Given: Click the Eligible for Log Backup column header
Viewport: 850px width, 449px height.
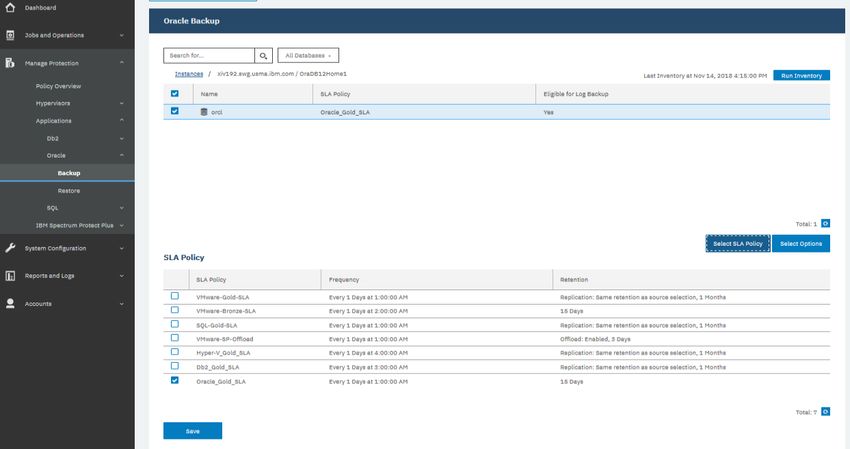Looking at the screenshot, I should pyautogui.click(x=576, y=94).
